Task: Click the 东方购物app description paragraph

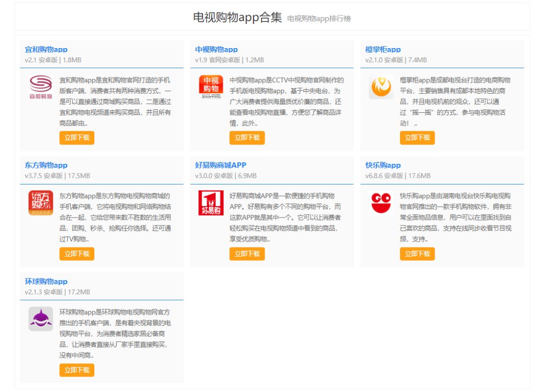Action: point(115,217)
